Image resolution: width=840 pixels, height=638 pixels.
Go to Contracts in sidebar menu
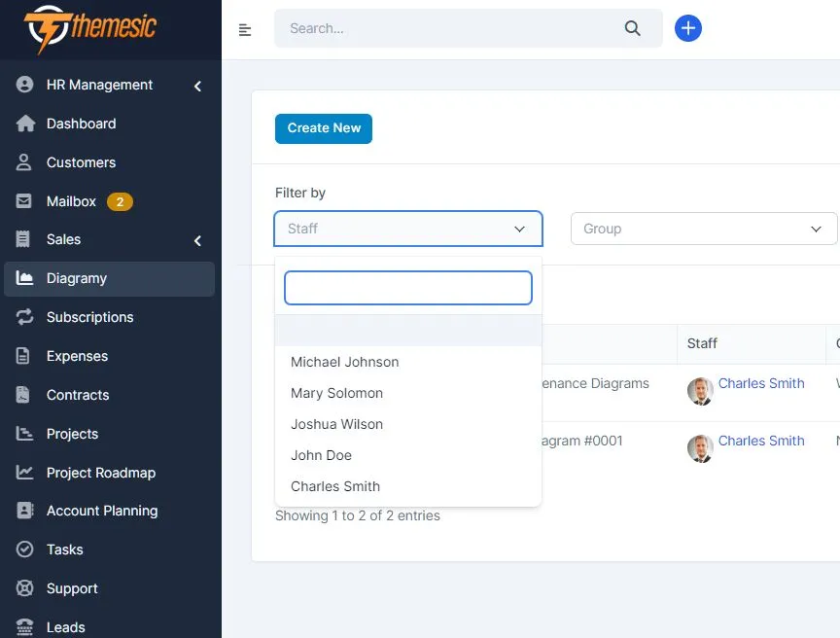[78, 395]
